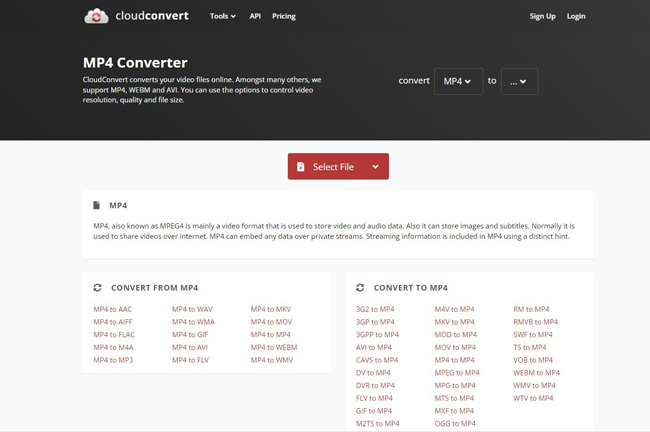Click the Login link
Image resolution: width=650 pixels, height=432 pixels.
click(x=576, y=16)
